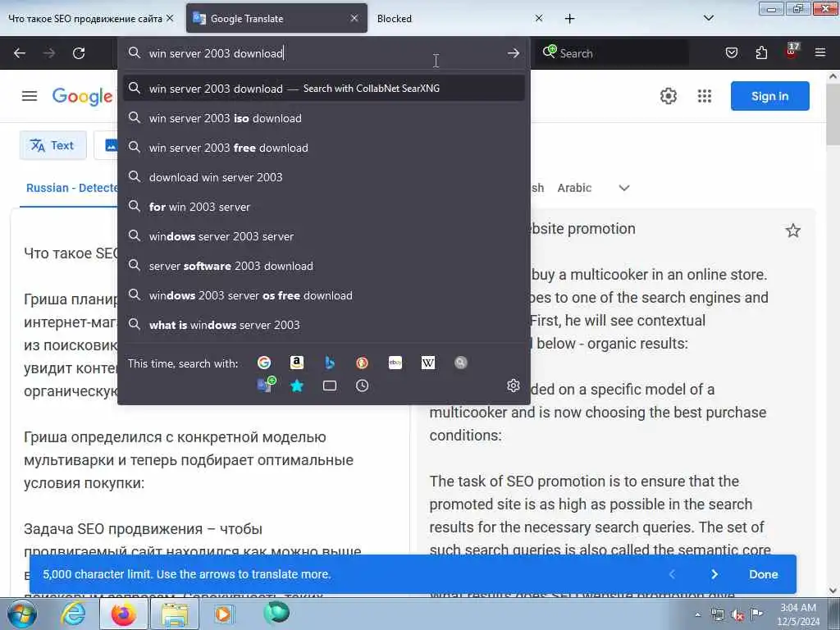This screenshot has width=840, height=630.
Task: Open the Pocket save icon
Action: pos(731,52)
